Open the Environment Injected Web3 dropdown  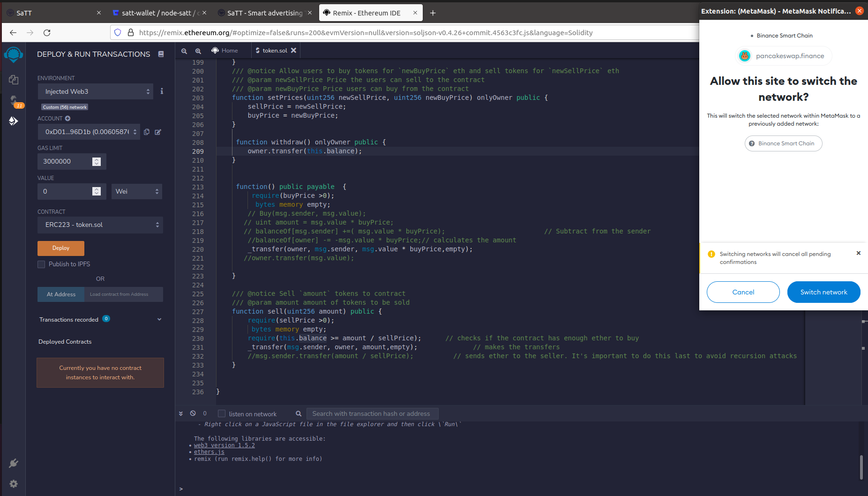[x=97, y=91]
